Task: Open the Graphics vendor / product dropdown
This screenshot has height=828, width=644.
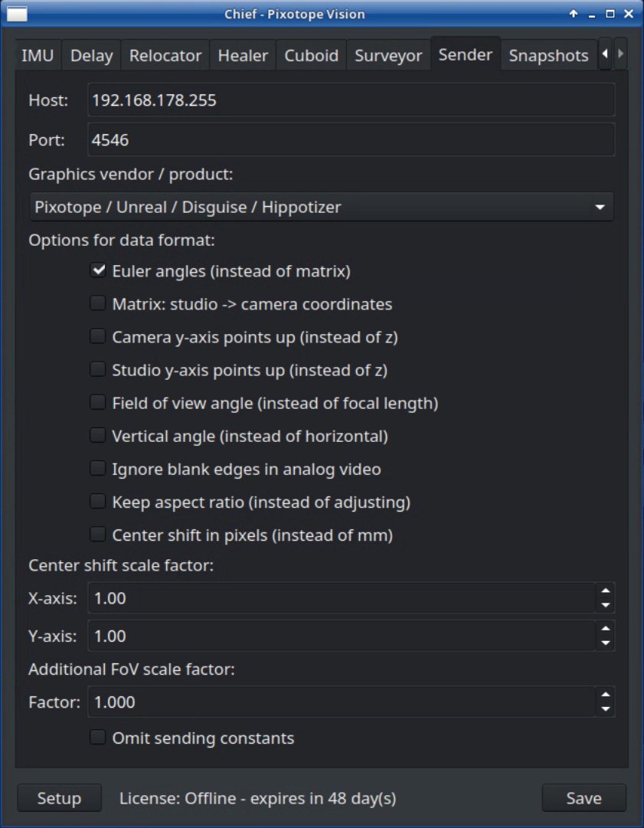Action: [x=322, y=207]
